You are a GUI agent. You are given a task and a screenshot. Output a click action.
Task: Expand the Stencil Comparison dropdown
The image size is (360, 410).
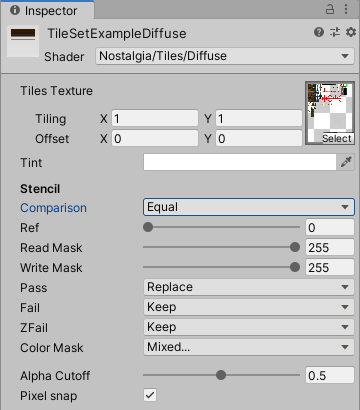[x=249, y=207]
